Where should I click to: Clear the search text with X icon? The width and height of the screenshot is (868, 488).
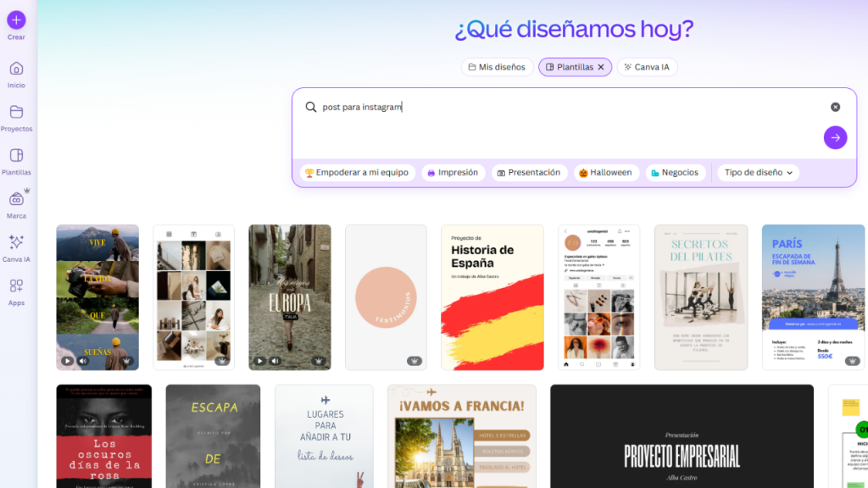pyautogui.click(x=835, y=107)
